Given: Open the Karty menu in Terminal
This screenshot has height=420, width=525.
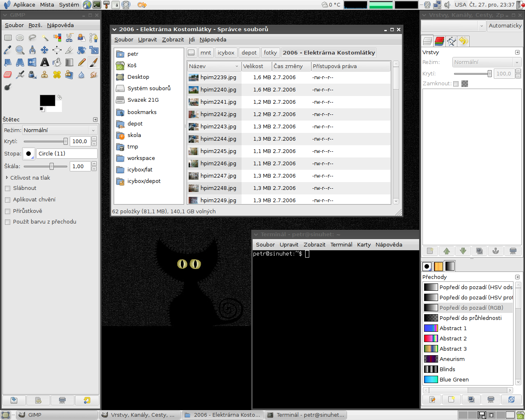Looking at the screenshot, I should 364,244.
